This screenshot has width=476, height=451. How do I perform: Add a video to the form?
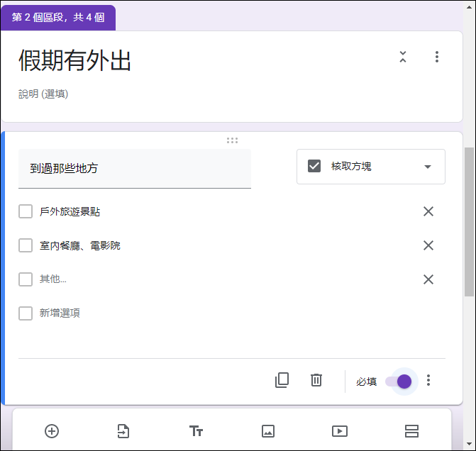[x=340, y=431]
